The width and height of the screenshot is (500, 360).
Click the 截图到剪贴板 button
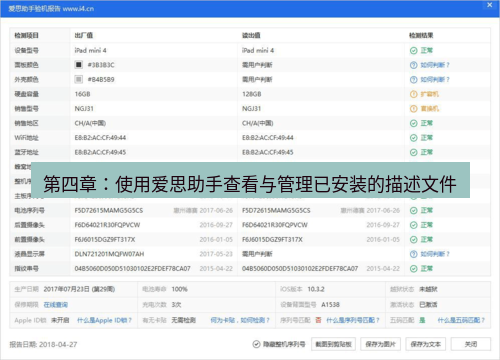[x=333, y=344]
